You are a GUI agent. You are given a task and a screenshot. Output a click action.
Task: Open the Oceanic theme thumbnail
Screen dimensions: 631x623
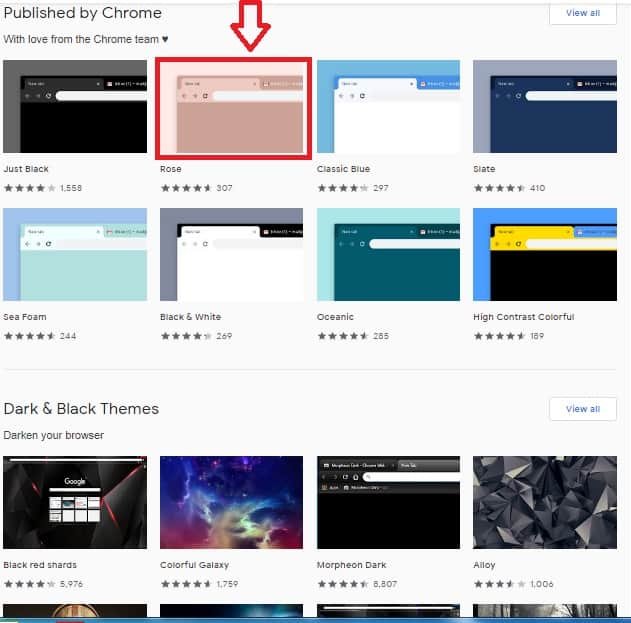pyautogui.click(x=388, y=254)
